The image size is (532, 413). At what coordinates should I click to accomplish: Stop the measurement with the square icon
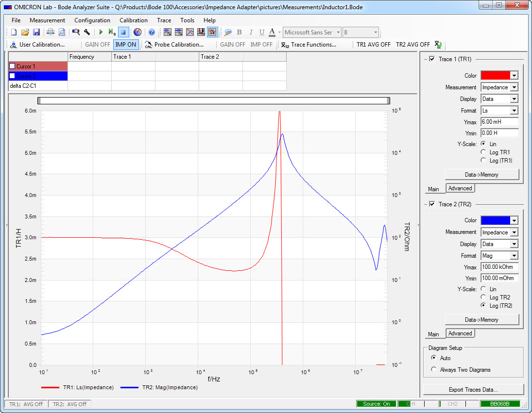pyautogui.click(x=123, y=32)
